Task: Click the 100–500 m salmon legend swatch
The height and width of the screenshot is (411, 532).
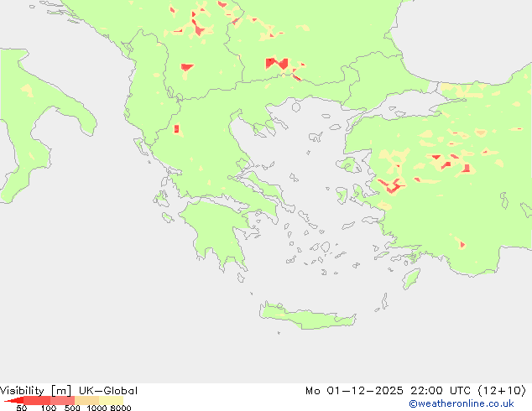Action: pyautogui.click(x=62, y=400)
